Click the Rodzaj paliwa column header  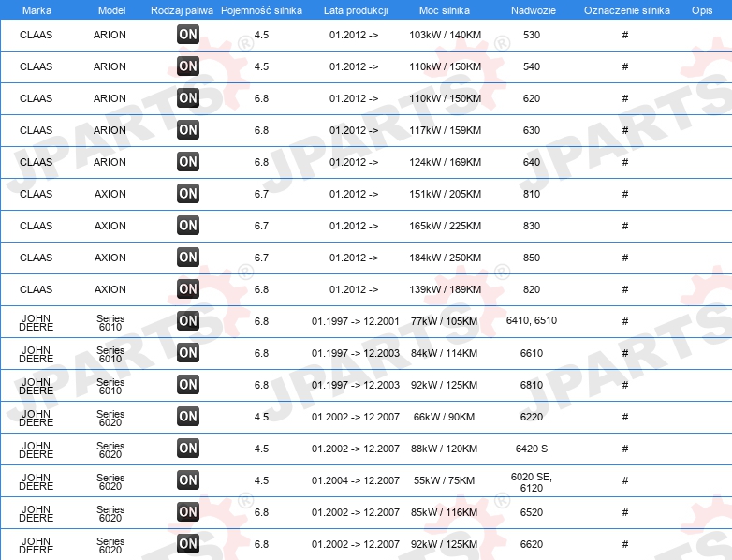tap(182, 10)
